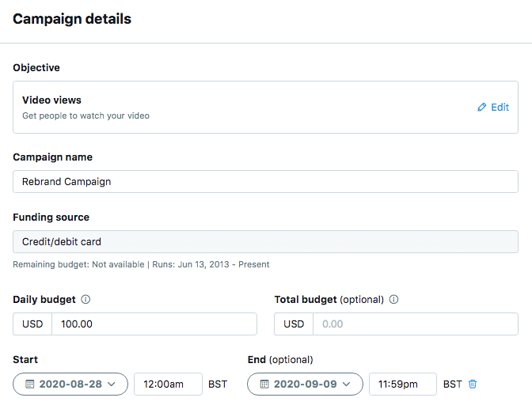
Task: Click the Daily budget amount field
Action: (154, 324)
